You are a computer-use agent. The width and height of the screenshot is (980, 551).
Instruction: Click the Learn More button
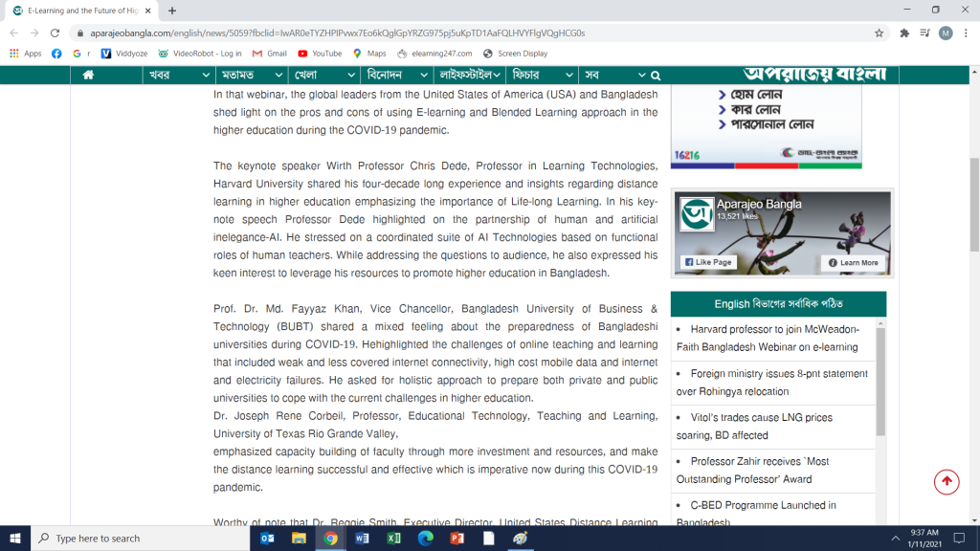coord(853,262)
